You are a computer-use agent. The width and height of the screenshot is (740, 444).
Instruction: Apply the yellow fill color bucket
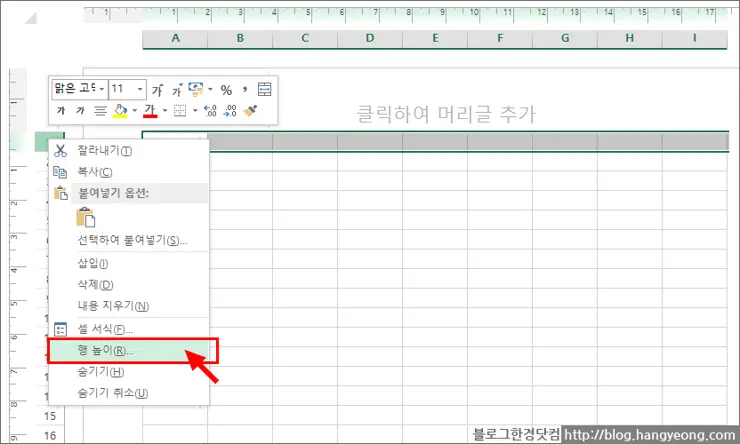point(120,111)
